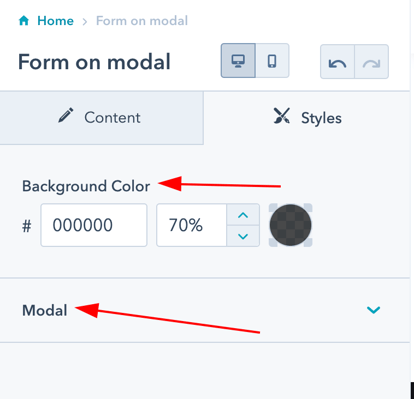Decrease opacity with the down arrow

[x=243, y=236]
